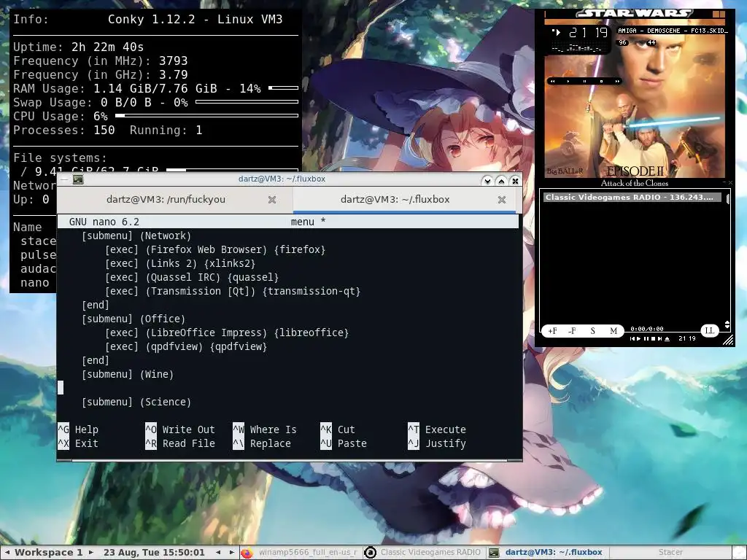This screenshot has height=560, width=747.
Task: Click ^J Justify shortcut in nano
Action: click(x=437, y=443)
